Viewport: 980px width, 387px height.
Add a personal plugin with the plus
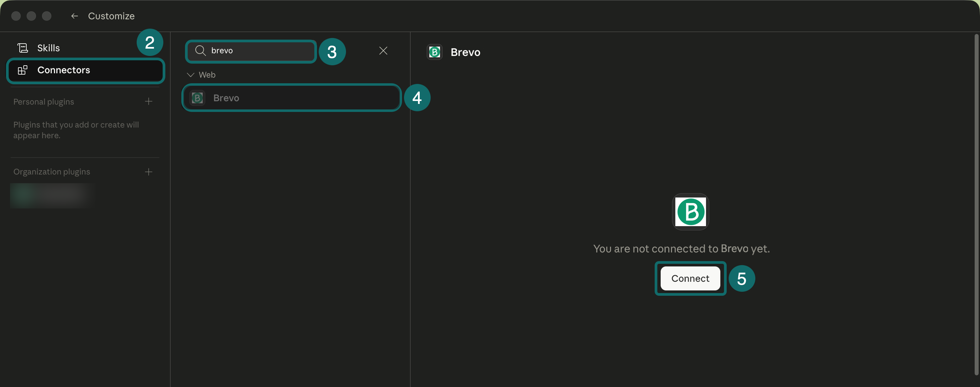pos(148,102)
